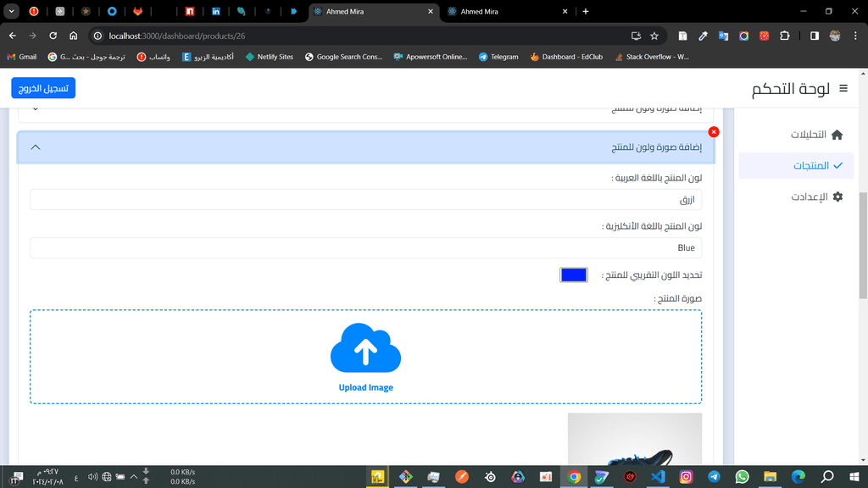
Task: Click the site information icon in address bar
Action: [x=97, y=36]
